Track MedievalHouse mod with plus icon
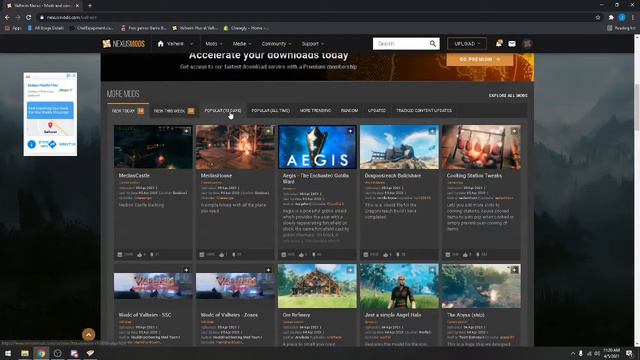 268,131
